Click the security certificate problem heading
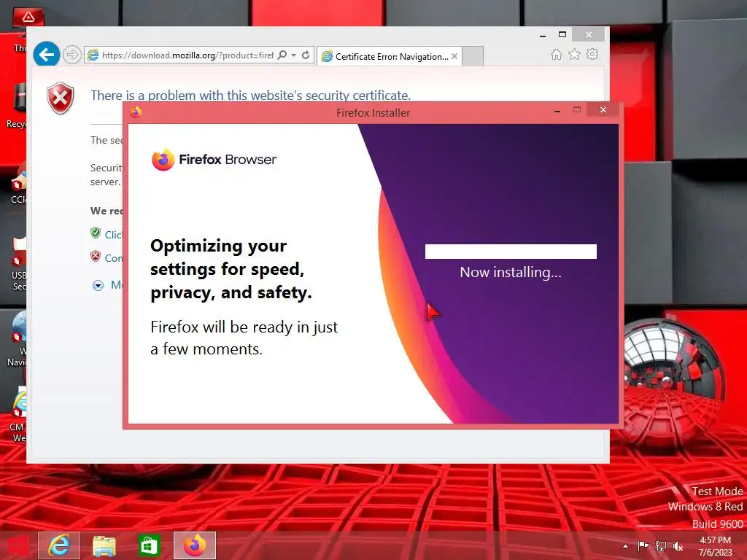This screenshot has width=747, height=560. pyautogui.click(x=251, y=96)
